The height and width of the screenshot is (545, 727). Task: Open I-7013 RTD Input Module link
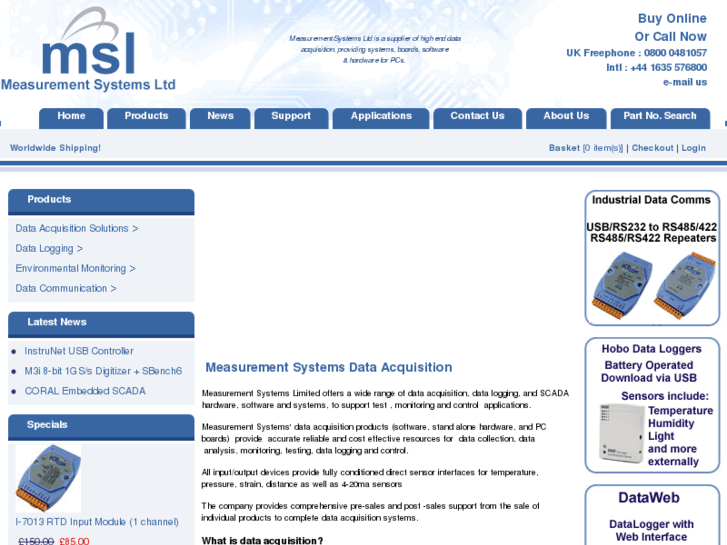(97, 522)
